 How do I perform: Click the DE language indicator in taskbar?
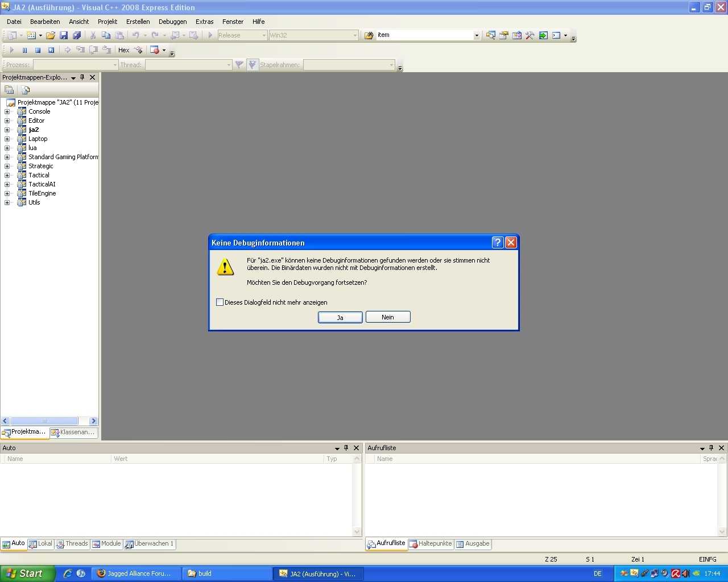pyautogui.click(x=598, y=574)
